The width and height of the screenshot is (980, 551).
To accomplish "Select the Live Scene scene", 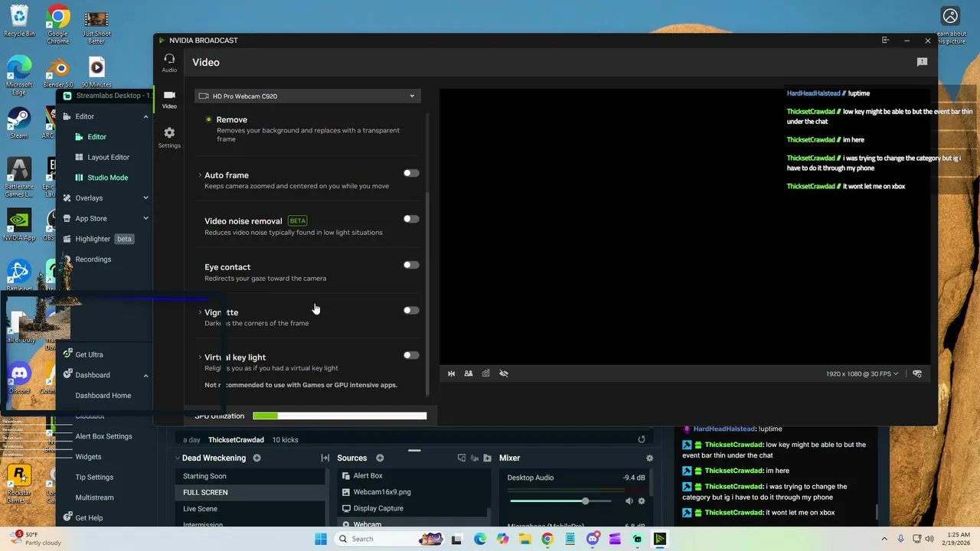I will pyautogui.click(x=251, y=509).
